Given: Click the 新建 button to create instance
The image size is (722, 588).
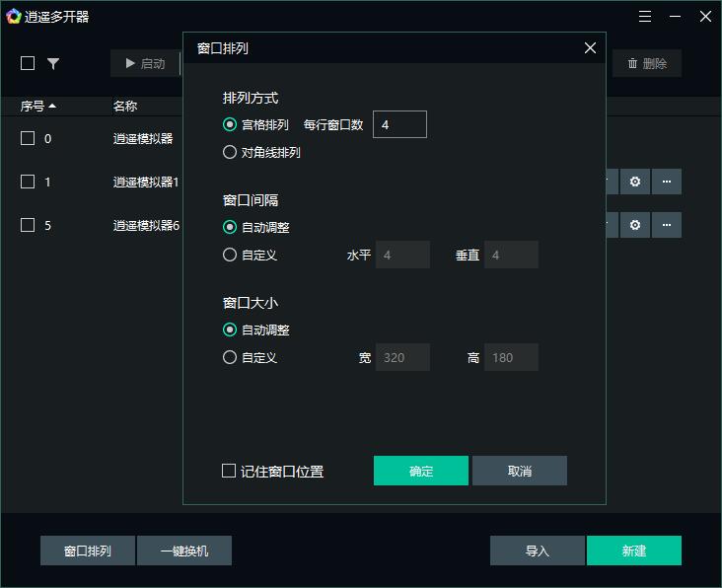Looking at the screenshot, I should (633, 551).
